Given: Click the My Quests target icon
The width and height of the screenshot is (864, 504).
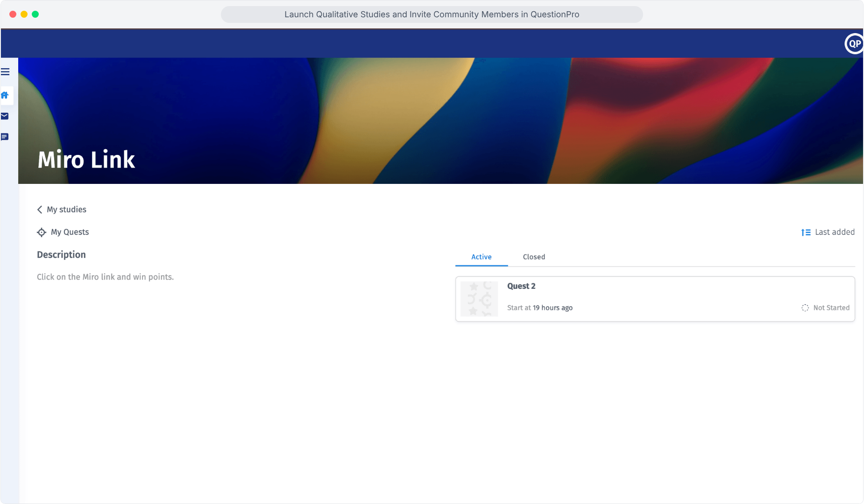Looking at the screenshot, I should tap(42, 232).
